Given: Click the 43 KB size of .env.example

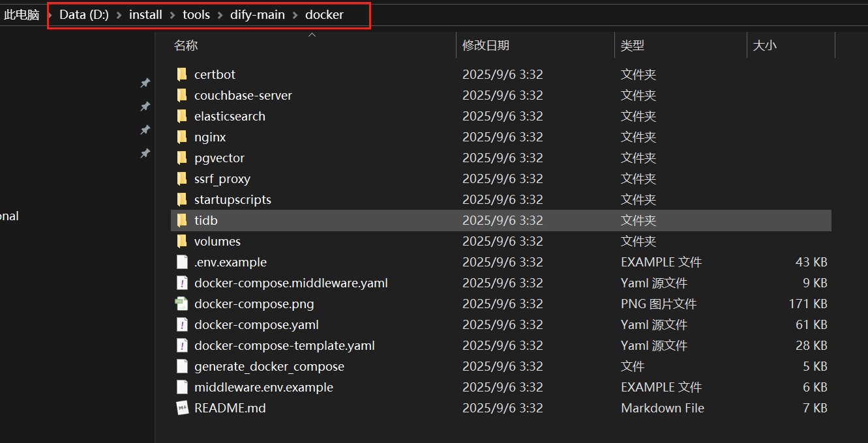Looking at the screenshot, I should 811,262.
